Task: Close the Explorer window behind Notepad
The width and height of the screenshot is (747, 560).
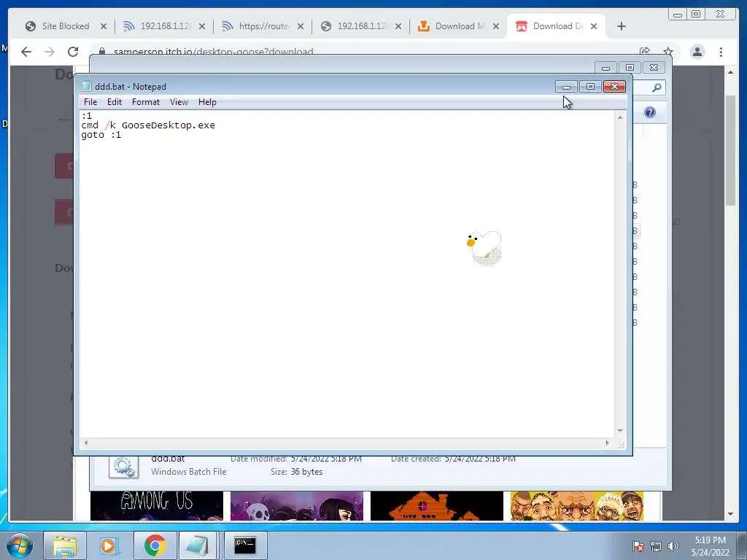Action: 654,68
